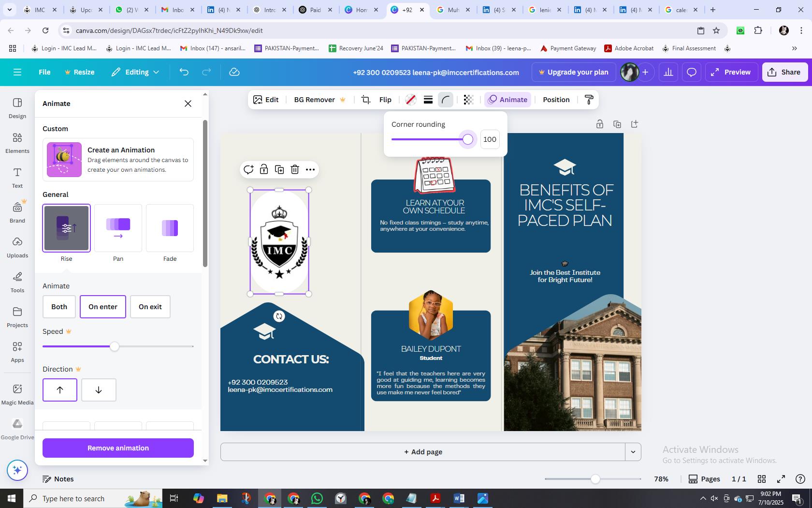The width and height of the screenshot is (812, 508).
Task: Close the Animate panel
Action: 188,104
